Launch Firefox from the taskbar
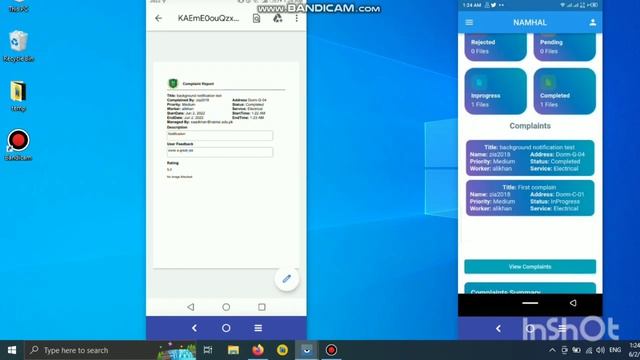This screenshot has width=640, height=360. [x=258, y=350]
